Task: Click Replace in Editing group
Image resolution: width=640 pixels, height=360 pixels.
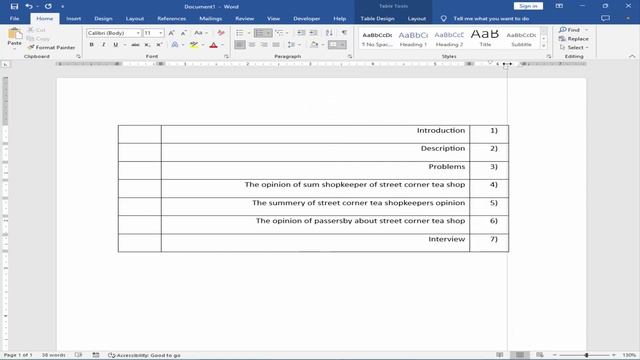Action: [x=573, y=39]
